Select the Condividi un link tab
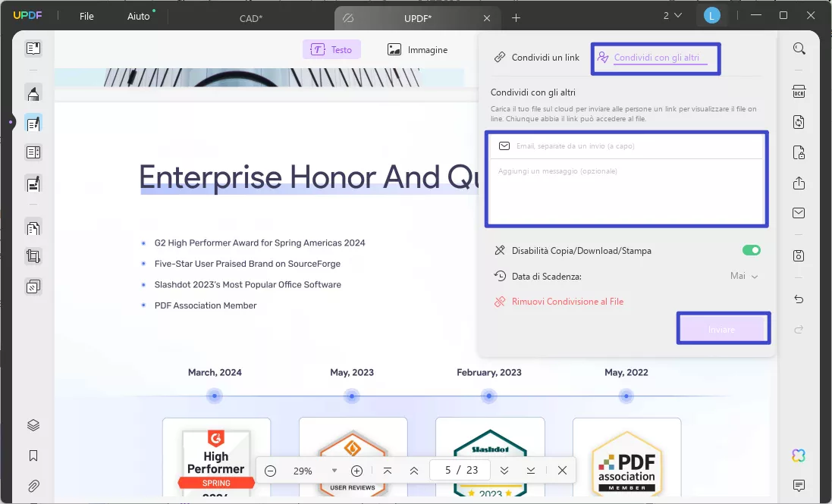 [x=536, y=58]
